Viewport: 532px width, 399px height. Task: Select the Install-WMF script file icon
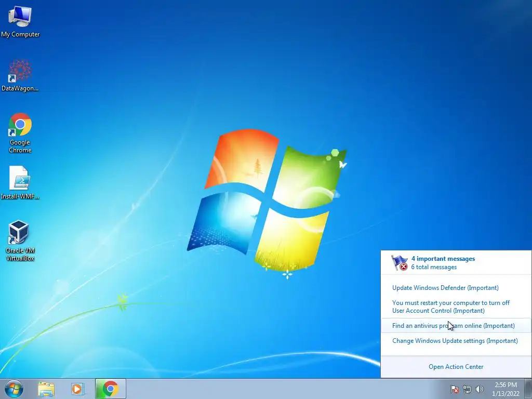(20, 183)
